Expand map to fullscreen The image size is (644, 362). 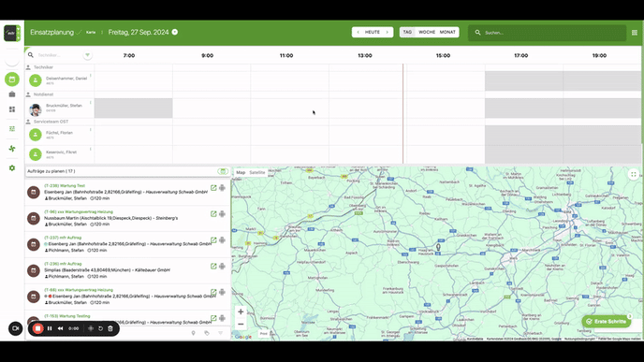pyautogui.click(x=634, y=174)
